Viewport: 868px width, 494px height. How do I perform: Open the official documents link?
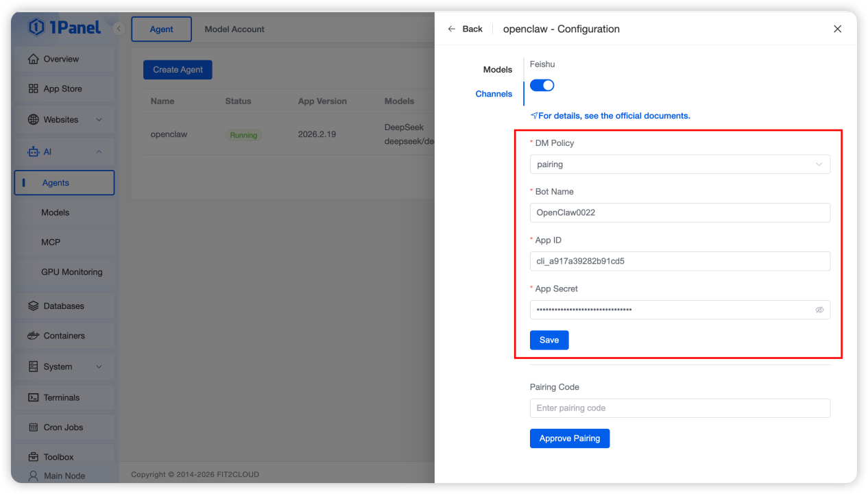(614, 116)
